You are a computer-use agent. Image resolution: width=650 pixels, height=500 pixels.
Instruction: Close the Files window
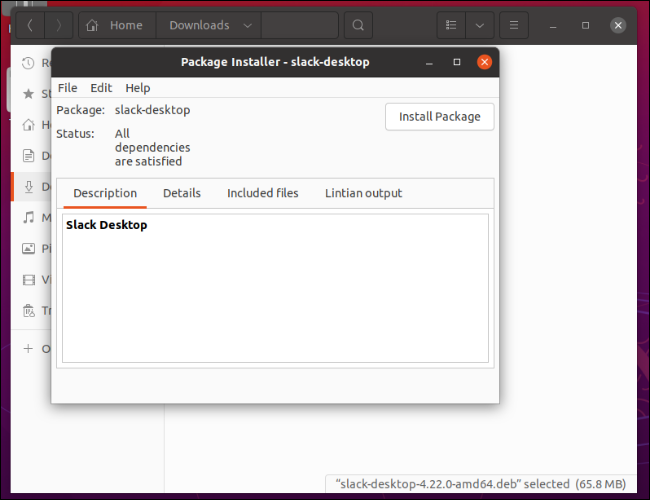click(x=618, y=25)
